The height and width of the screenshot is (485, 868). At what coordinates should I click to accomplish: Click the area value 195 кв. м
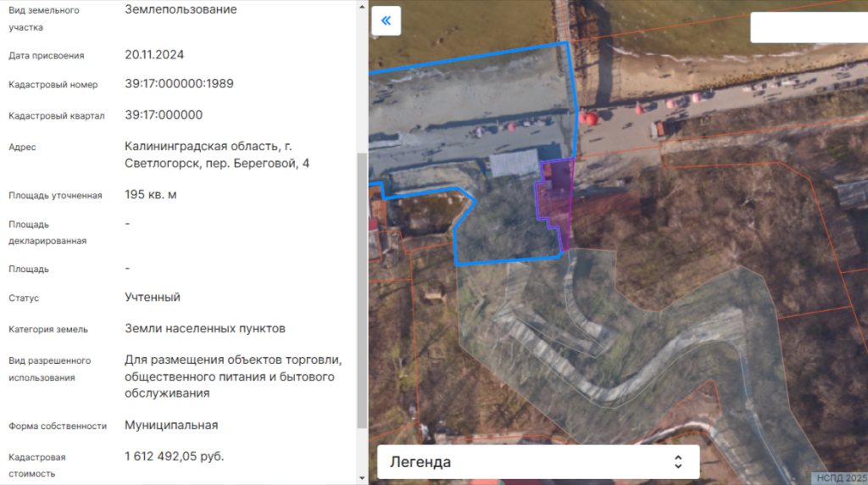[151, 194]
